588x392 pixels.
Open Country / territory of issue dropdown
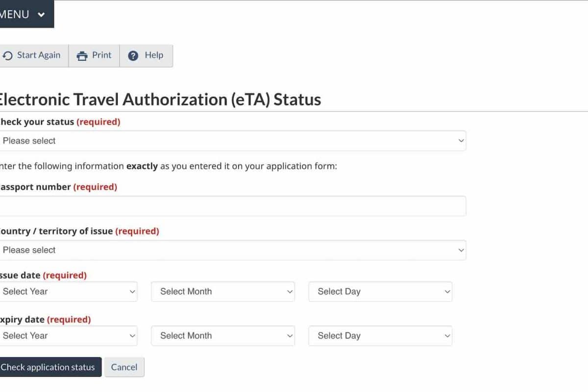tap(232, 250)
